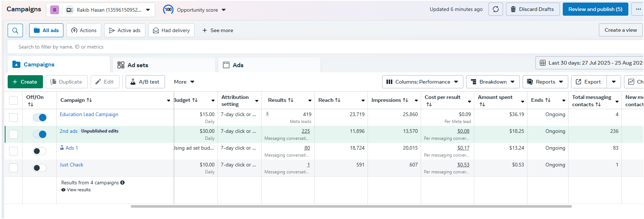Expand the Columns: Performance dropdown
The width and height of the screenshot is (644, 219).
coord(423,82)
